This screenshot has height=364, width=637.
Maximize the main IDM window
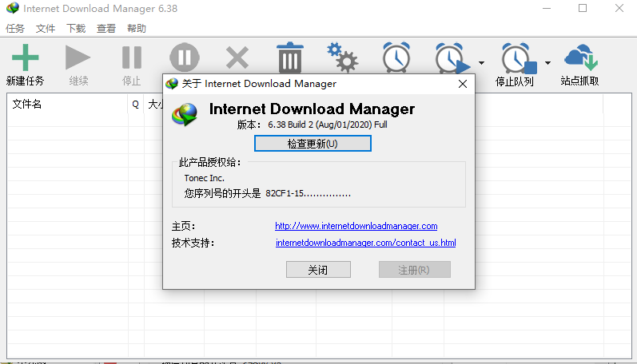[x=583, y=8]
